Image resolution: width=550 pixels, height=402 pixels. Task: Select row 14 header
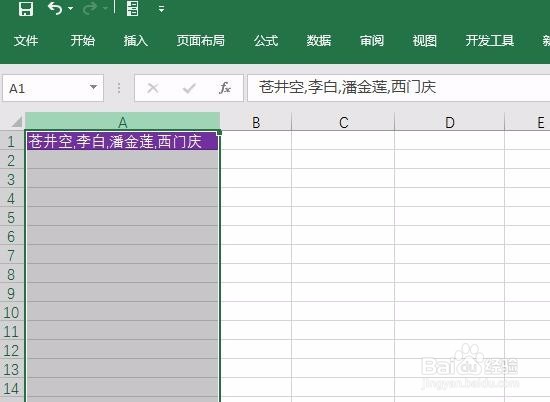[11, 388]
